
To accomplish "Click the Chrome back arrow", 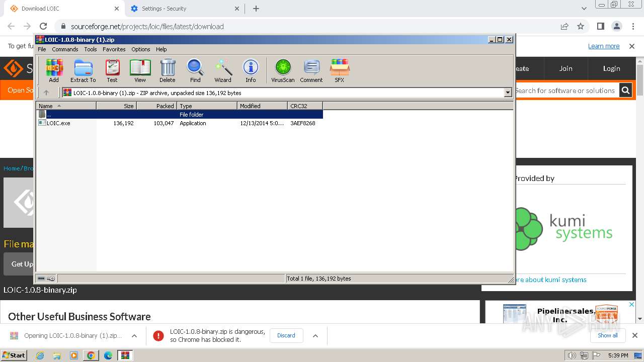I will [11, 26].
